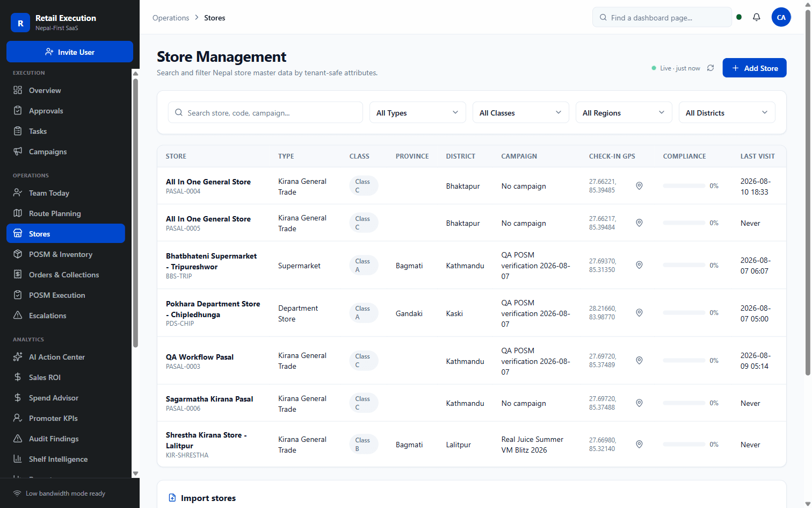Viewport: 812px width, 508px height.
Task: Click the Lalitpur district cell
Action: tap(459, 445)
